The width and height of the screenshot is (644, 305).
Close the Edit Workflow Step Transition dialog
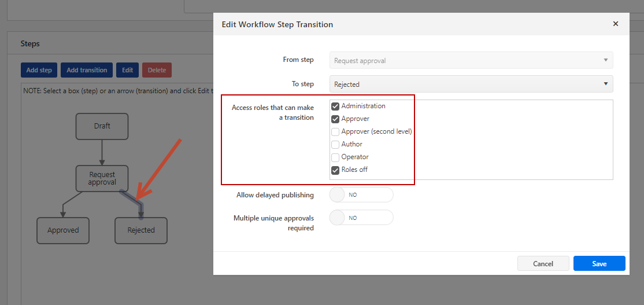(616, 24)
